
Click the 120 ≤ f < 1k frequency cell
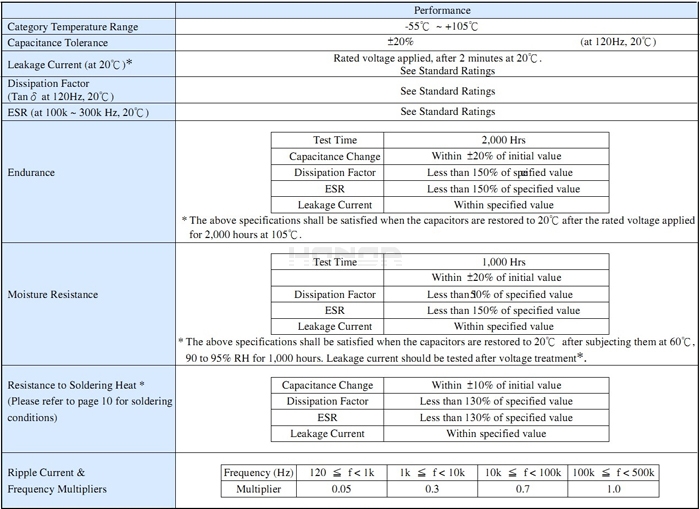point(341,472)
